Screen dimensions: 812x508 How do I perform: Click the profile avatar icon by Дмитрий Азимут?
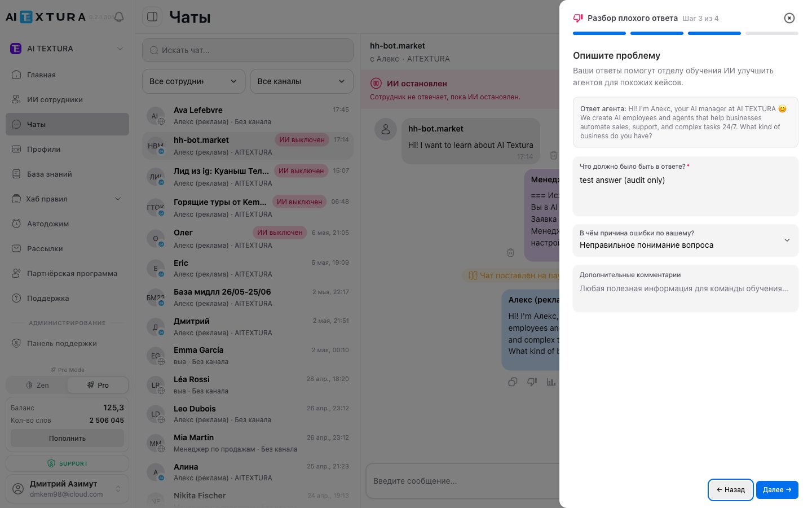pos(18,489)
